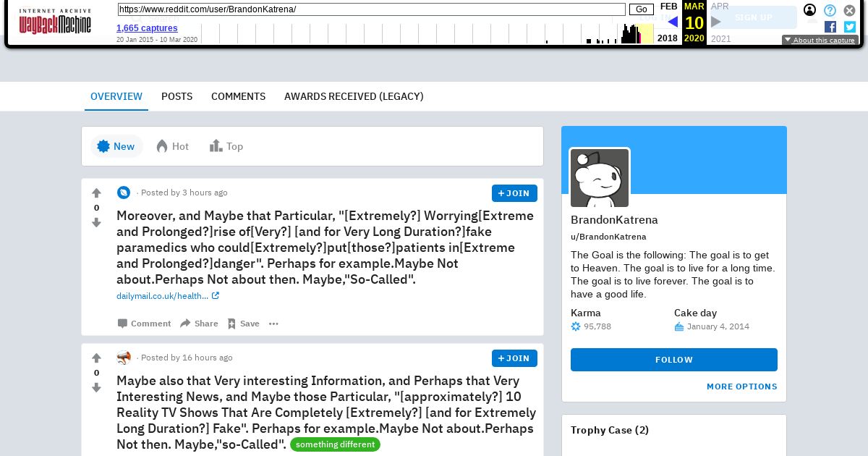Open the worrying fake paramedics post title
This screenshot has width=868, height=456.
325,248
